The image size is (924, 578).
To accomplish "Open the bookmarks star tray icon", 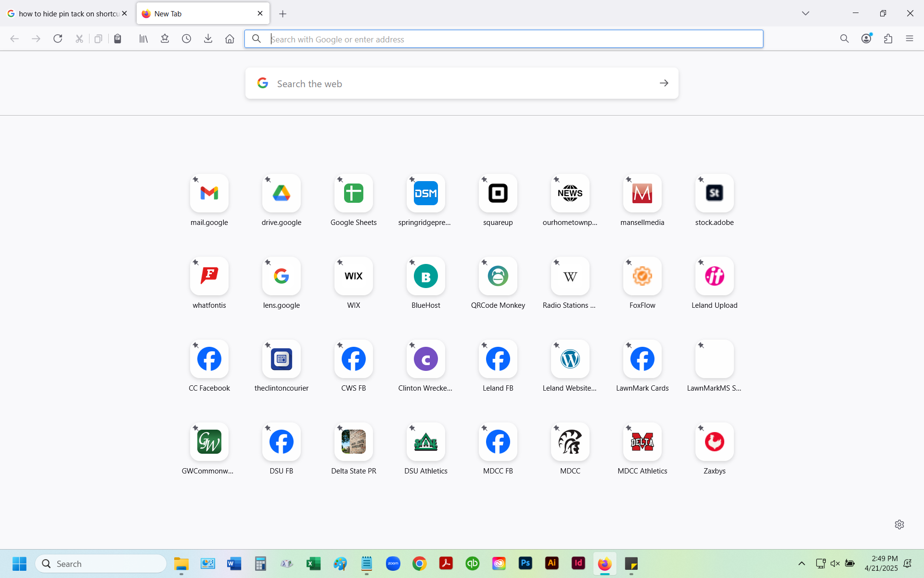I will point(165,39).
